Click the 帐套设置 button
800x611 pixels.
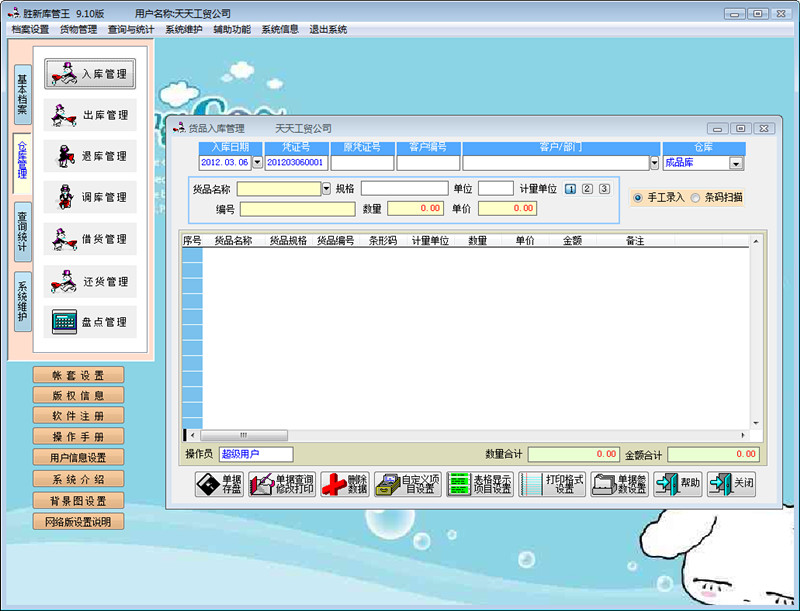(x=78, y=376)
